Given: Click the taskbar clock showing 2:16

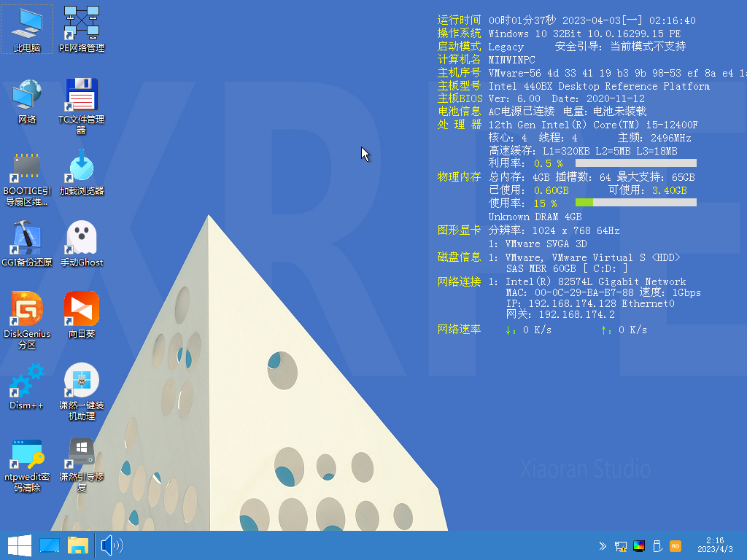Looking at the screenshot, I should [715, 545].
